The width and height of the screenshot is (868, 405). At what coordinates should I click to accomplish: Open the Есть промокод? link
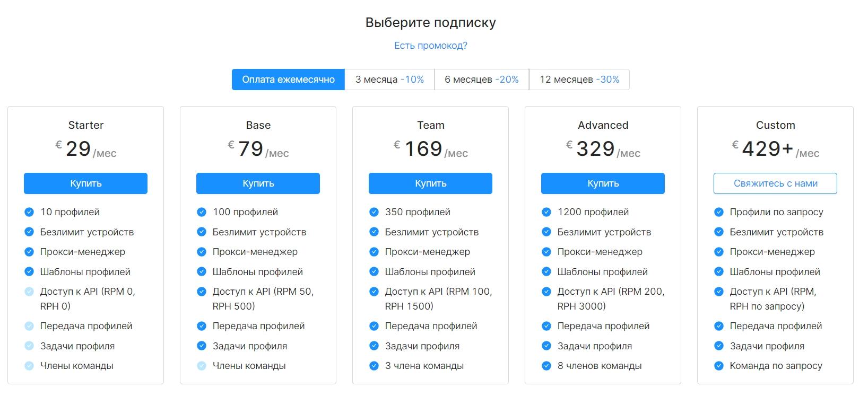[x=430, y=46]
